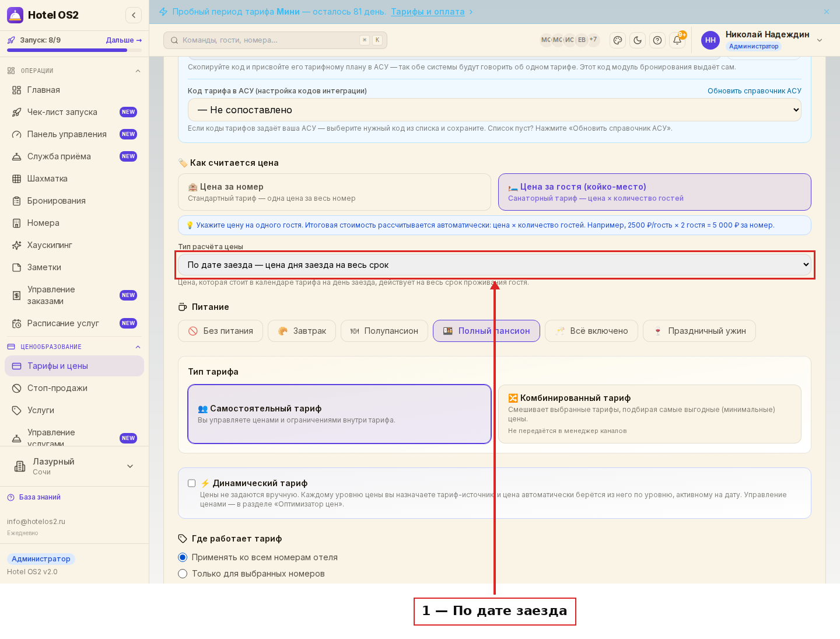
Task: Click the Запуск progress bar
Action: tap(74, 50)
